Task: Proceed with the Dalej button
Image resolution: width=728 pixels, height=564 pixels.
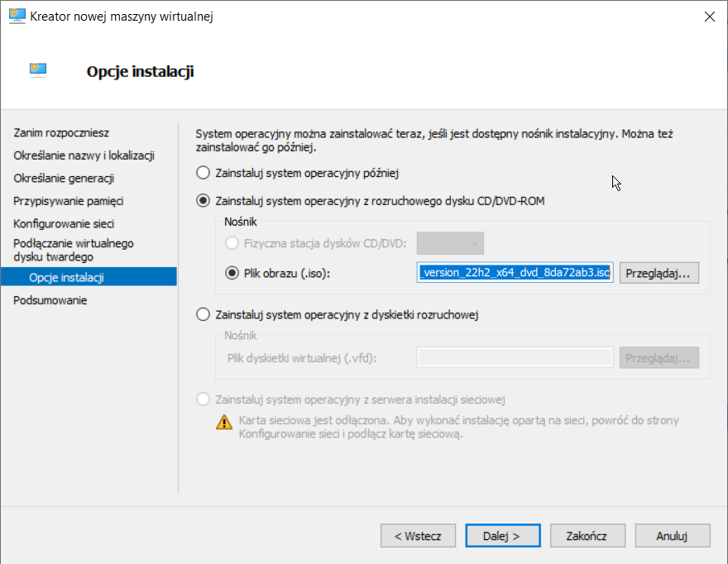Action: (x=500, y=535)
